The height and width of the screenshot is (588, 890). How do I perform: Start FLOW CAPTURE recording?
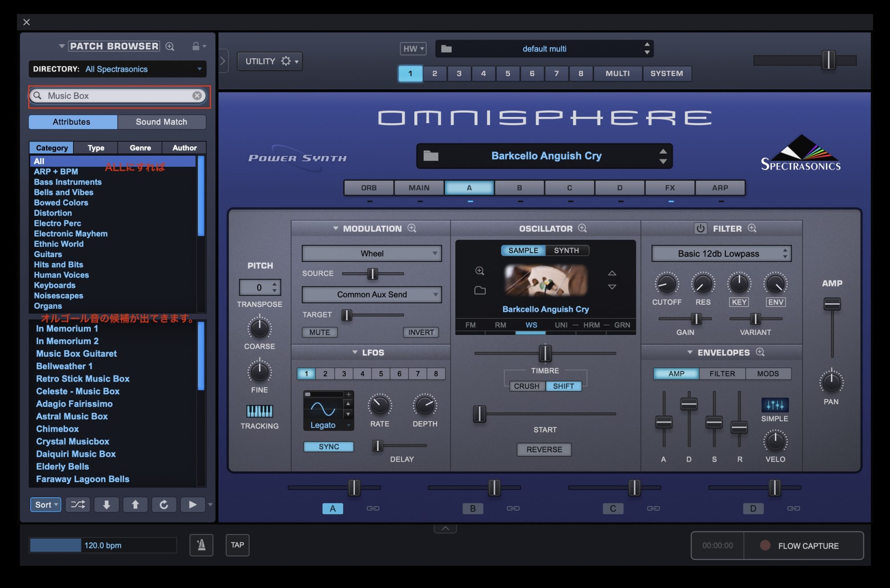coord(803,545)
